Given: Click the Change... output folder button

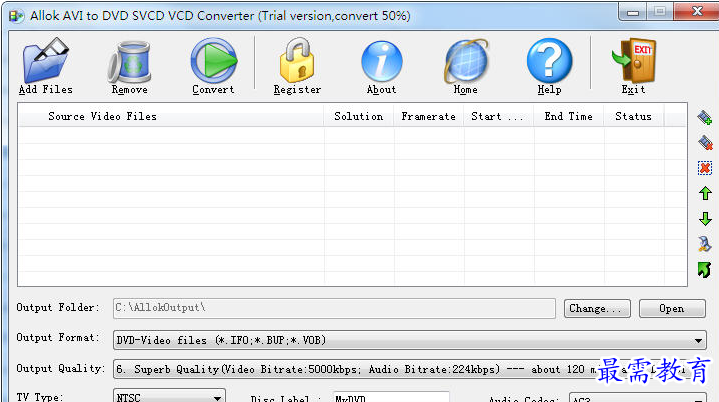Looking at the screenshot, I should [597, 308].
